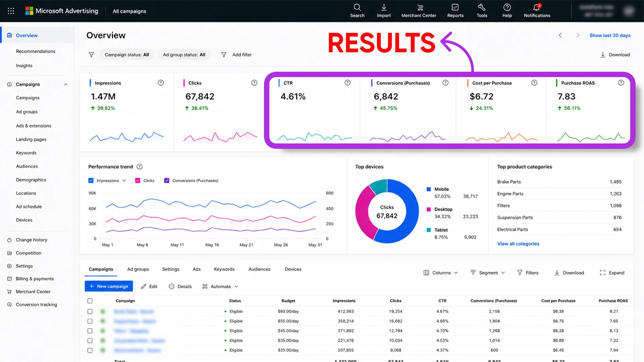Open Notifications bell icon
The width and height of the screenshot is (644, 362).
point(537,7)
